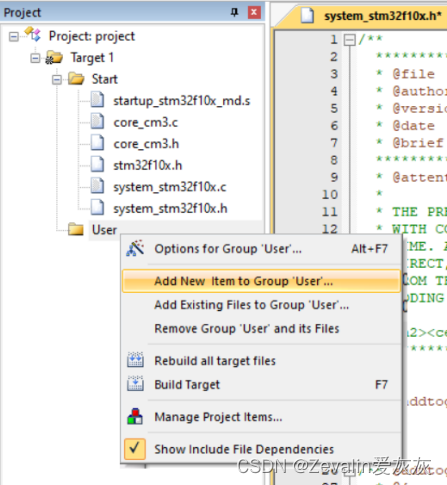Click the Options for Group wand icon
Viewport: 447px width, 485px height.
click(135, 248)
